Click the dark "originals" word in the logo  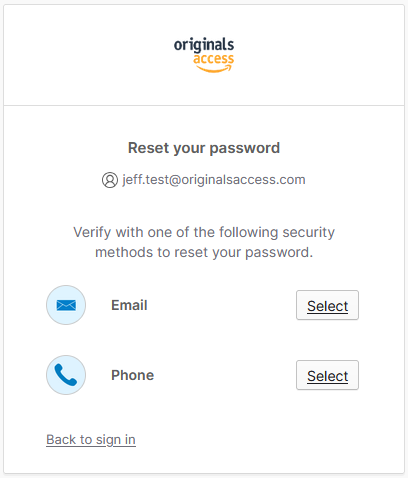tap(204, 45)
